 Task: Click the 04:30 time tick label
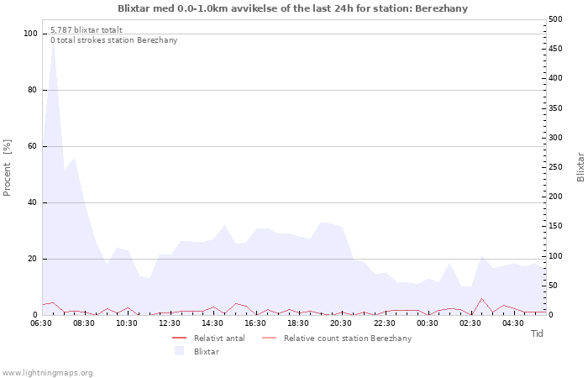click(x=512, y=323)
